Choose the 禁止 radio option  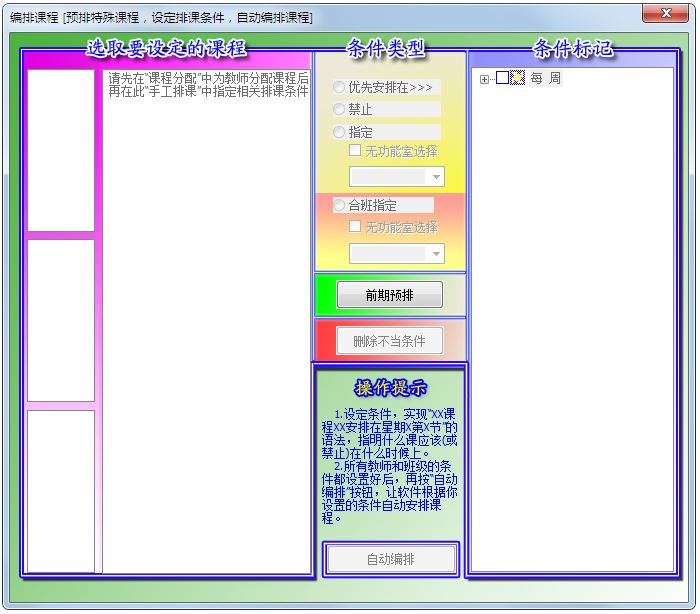pos(340,110)
